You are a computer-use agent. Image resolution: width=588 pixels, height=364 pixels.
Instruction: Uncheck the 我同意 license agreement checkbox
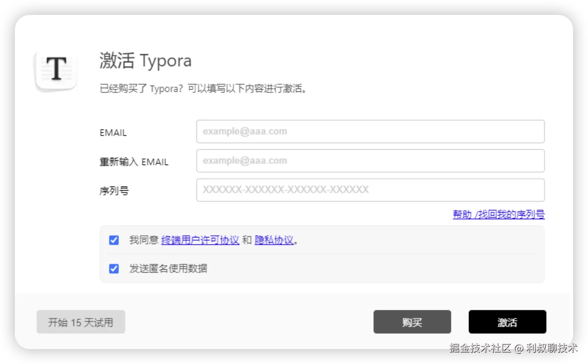click(113, 240)
